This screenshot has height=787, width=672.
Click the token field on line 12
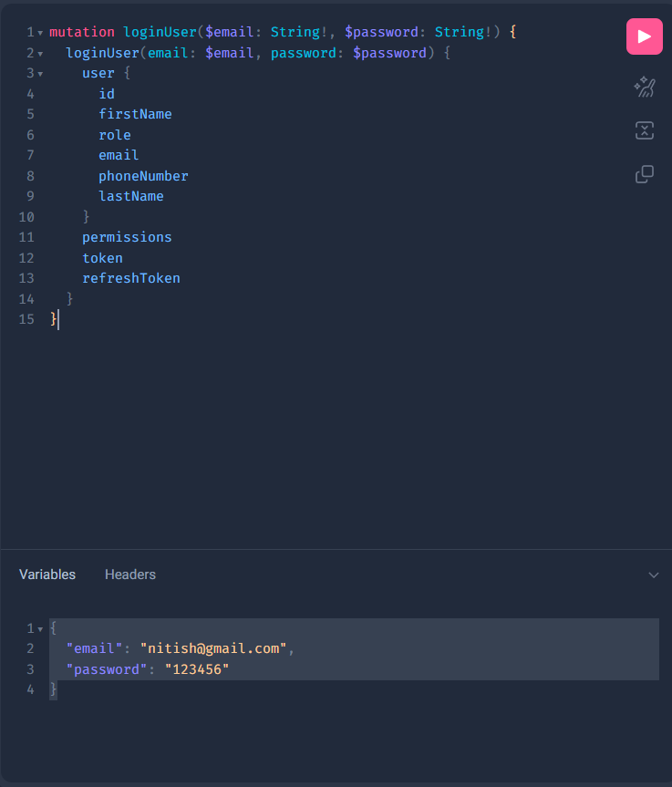point(102,258)
